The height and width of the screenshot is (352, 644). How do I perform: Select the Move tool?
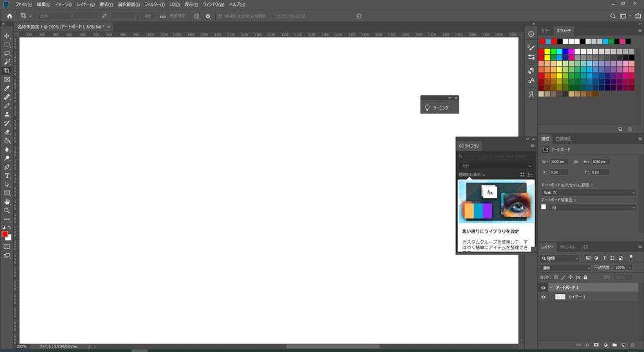tap(7, 35)
